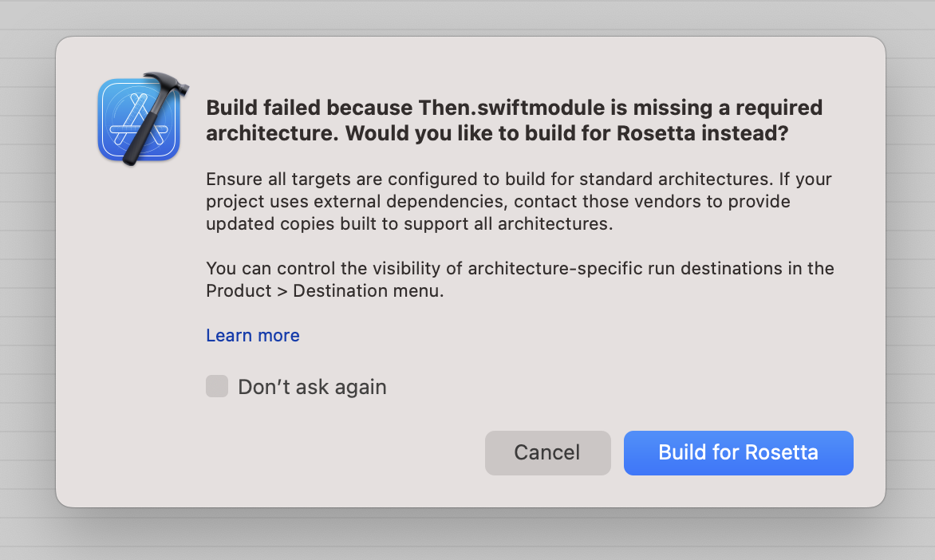This screenshot has width=935, height=560.
Task: Click the Xcode hammer app icon
Action: 140,120
